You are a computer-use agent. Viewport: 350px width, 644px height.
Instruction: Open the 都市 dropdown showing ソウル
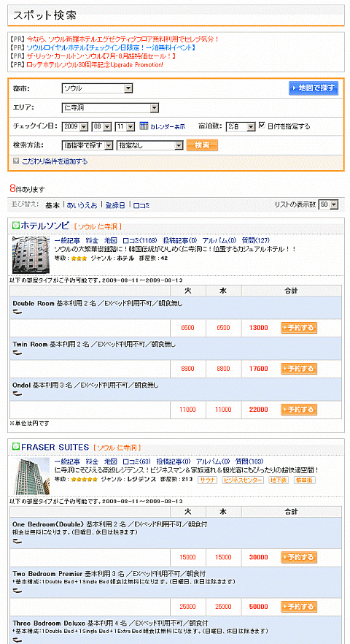tap(96, 88)
